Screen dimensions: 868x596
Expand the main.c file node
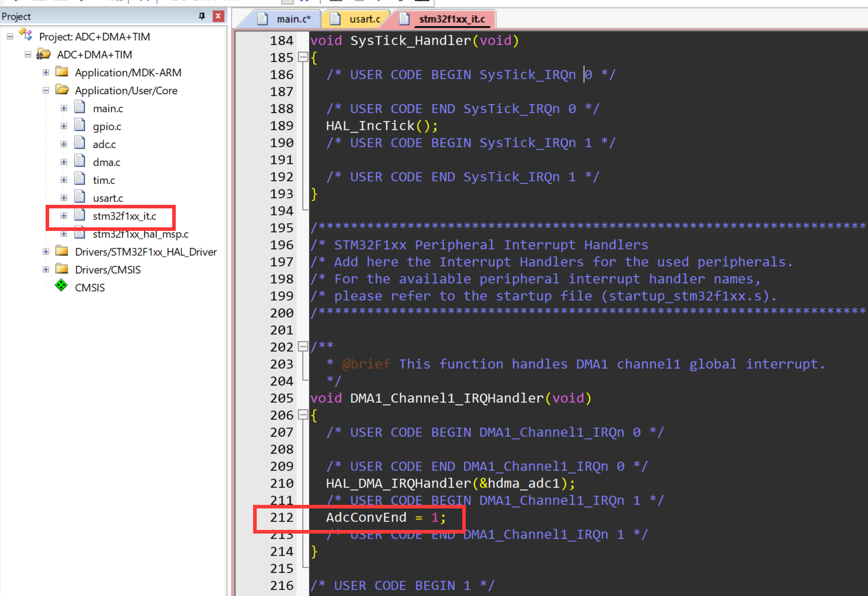coord(64,109)
